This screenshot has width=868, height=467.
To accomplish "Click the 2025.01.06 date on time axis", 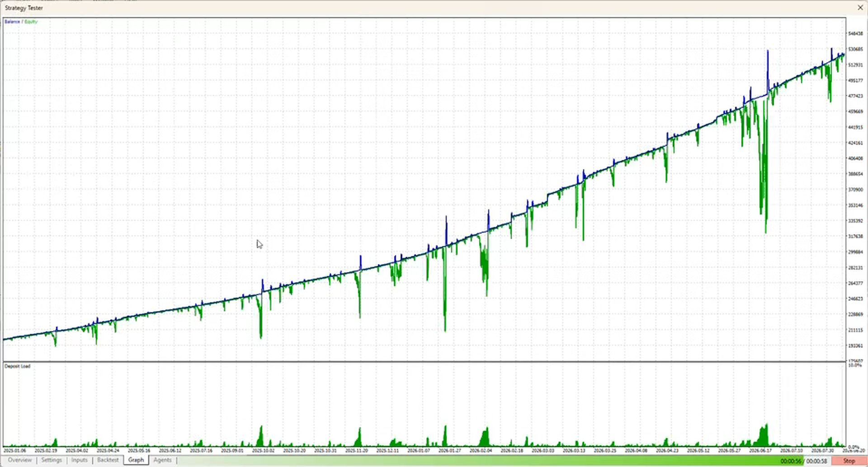I will click(x=15, y=451).
